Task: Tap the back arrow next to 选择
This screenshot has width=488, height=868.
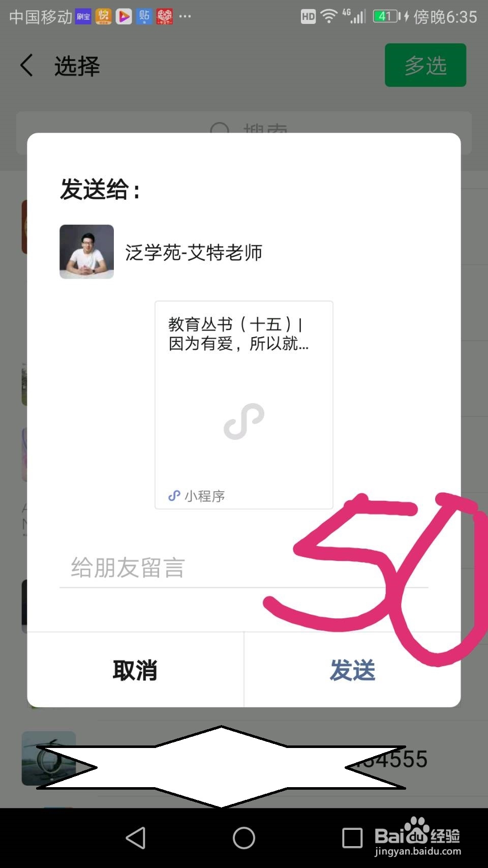Action: [26, 66]
